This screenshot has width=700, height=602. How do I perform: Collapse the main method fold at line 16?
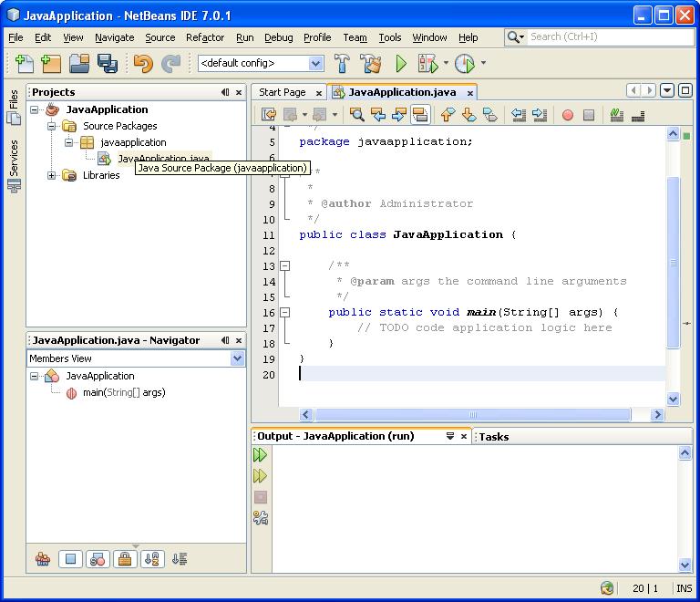pyautogui.click(x=284, y=312)
